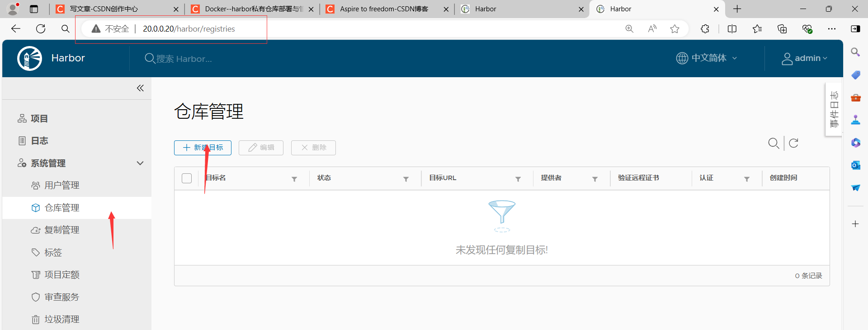Viewport: 868px width, 330px height.
Task: Open Edge sidebar paper plane icon
Action: (855, 188)
